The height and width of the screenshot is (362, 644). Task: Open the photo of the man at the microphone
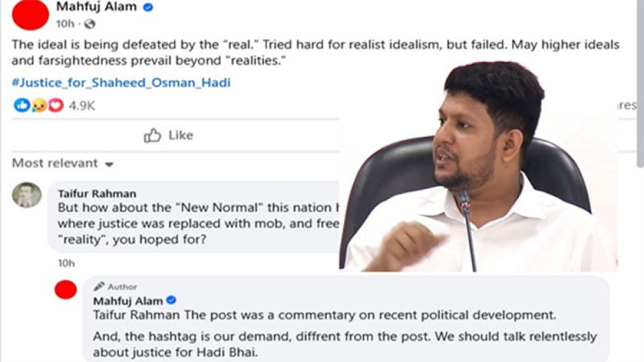tap(478, 168)
